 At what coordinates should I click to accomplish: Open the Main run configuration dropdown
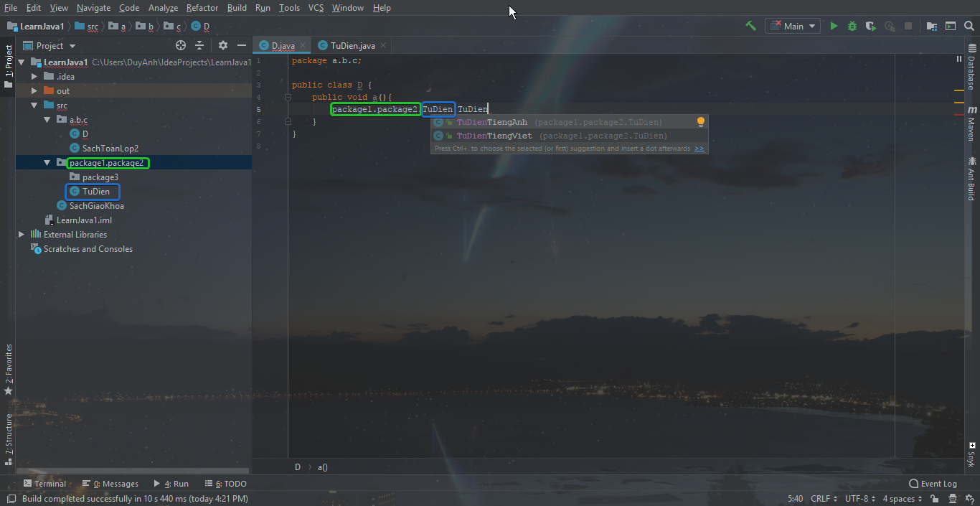point(793,26)
